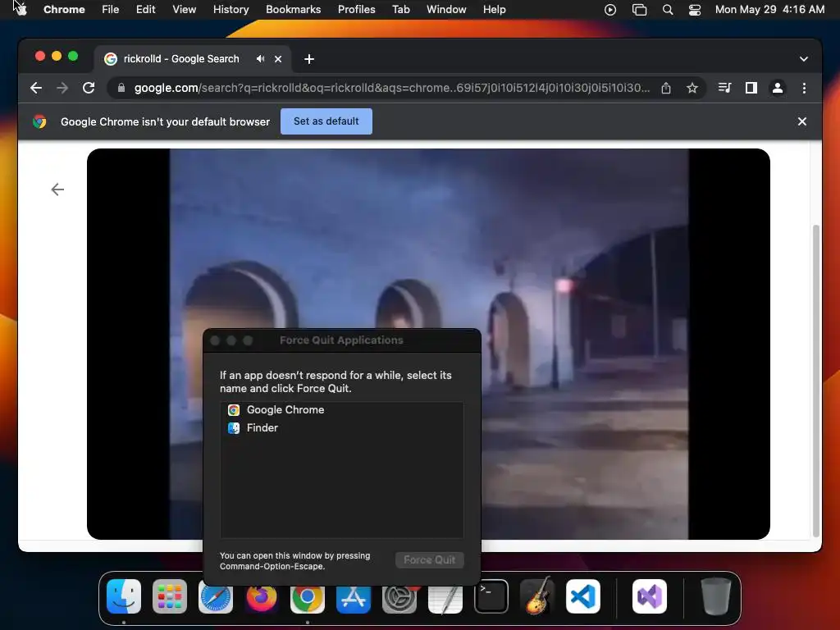Open the Tab menu

pyautogui.click(x=400, y=9)
